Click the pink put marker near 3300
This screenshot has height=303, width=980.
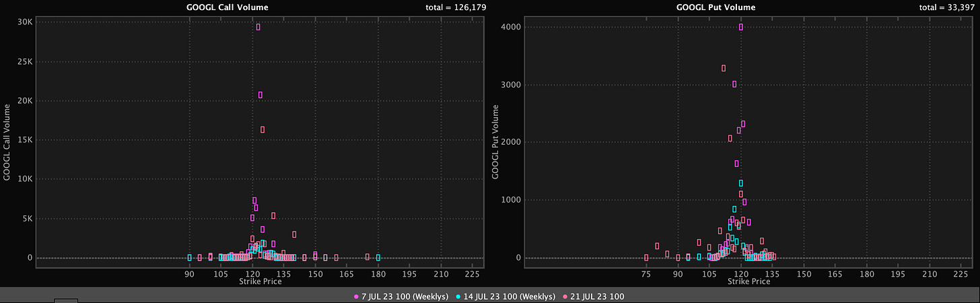pyautogui.click(x=724, y=68)
